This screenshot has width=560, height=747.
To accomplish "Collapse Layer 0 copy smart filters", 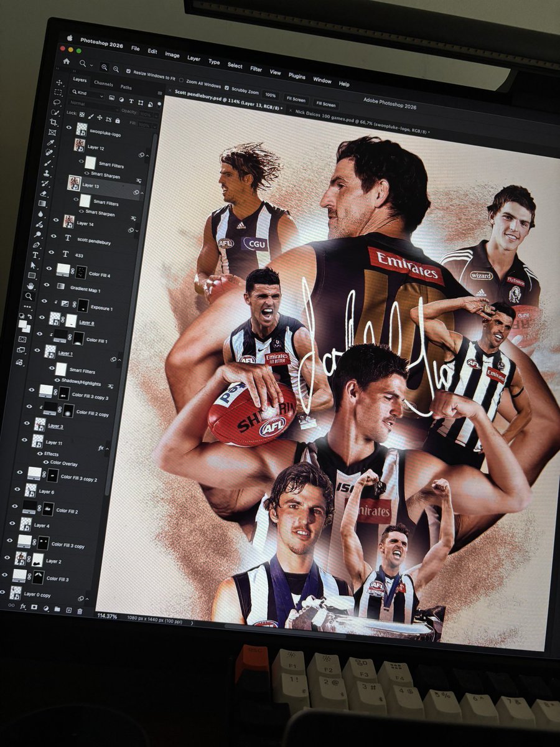I will point(87,599).
